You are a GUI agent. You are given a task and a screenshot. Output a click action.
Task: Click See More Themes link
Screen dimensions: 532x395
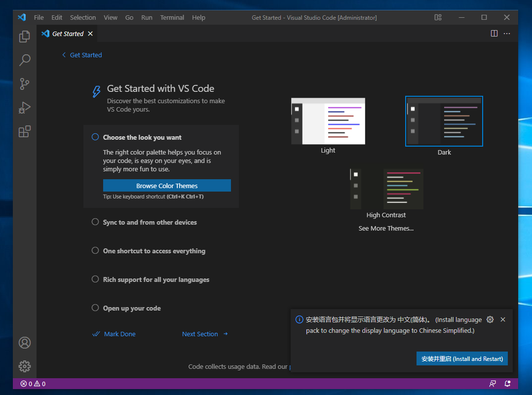386,229
